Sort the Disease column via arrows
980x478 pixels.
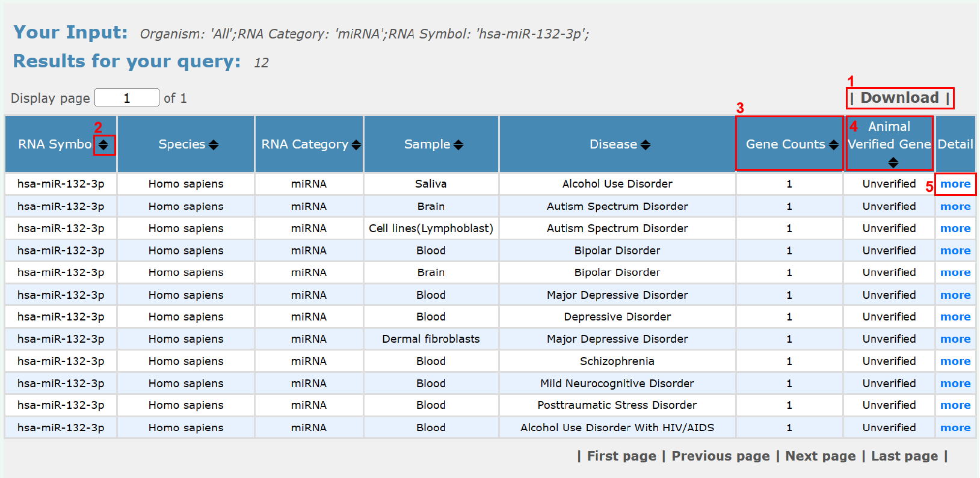tap(646, 145)
